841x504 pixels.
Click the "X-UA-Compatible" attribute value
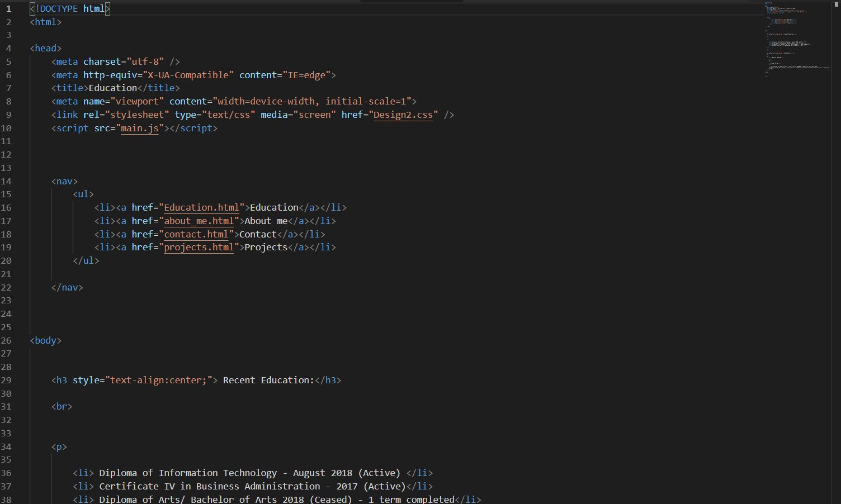(188, 75)
